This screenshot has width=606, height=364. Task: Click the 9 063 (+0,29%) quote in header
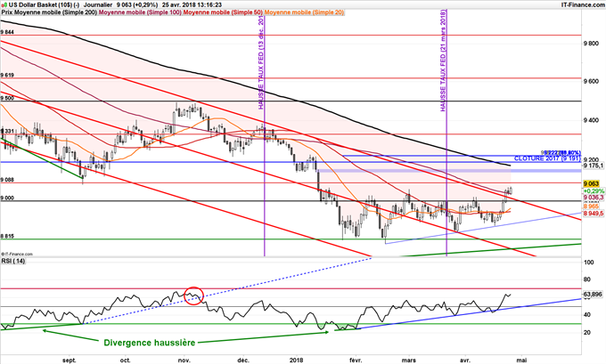(x=137, y=5)
